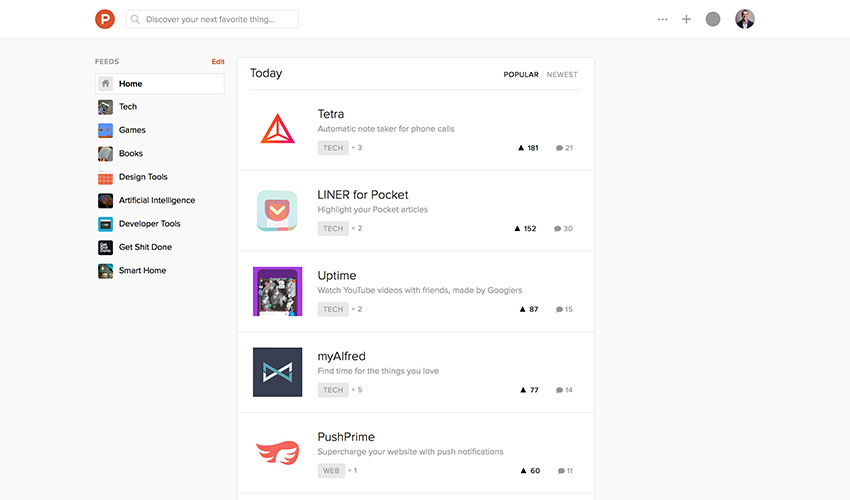Open Tetra's 21 comments
The height and width of the screenshot is (500, 850).
click(x=564, y=148)
